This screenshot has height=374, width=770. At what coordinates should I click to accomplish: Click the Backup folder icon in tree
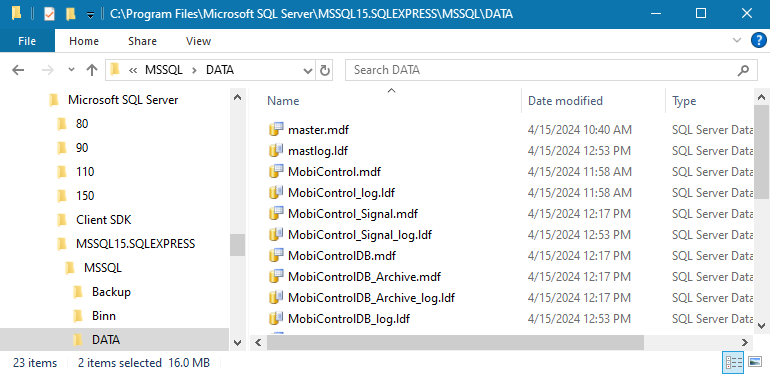pos(78,292)
